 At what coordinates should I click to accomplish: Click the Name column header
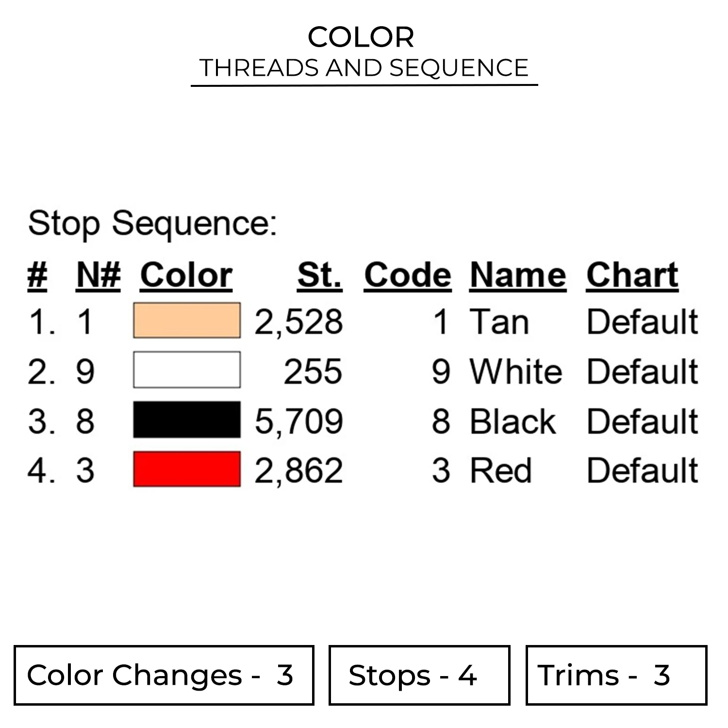coord(518,276)
